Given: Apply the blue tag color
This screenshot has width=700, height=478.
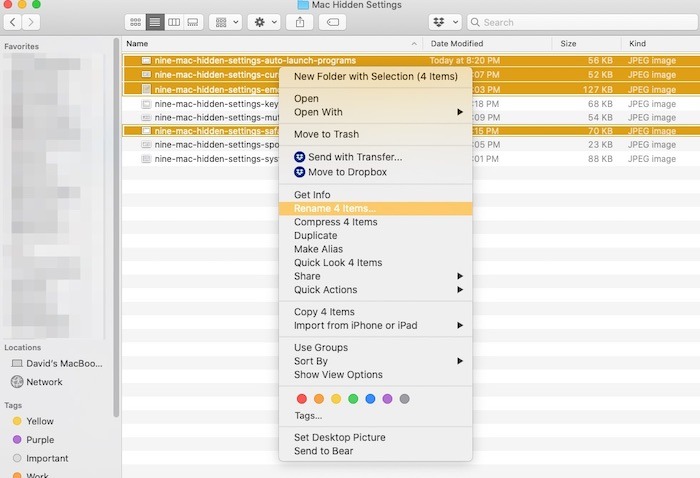Looking at the screenshot, I should 370,399.
